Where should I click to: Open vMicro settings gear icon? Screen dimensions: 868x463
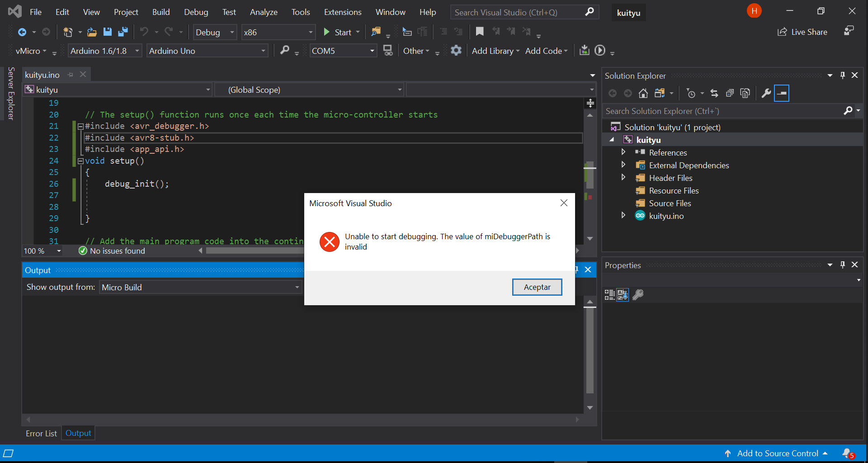coord(456,50)
